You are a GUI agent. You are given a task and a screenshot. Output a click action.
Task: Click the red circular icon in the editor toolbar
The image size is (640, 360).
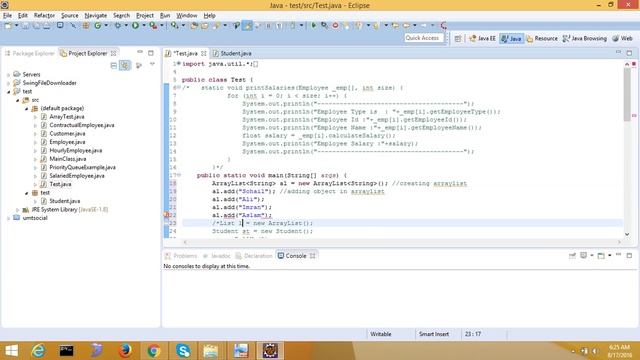pyautogui.click(x=335, y=25)
